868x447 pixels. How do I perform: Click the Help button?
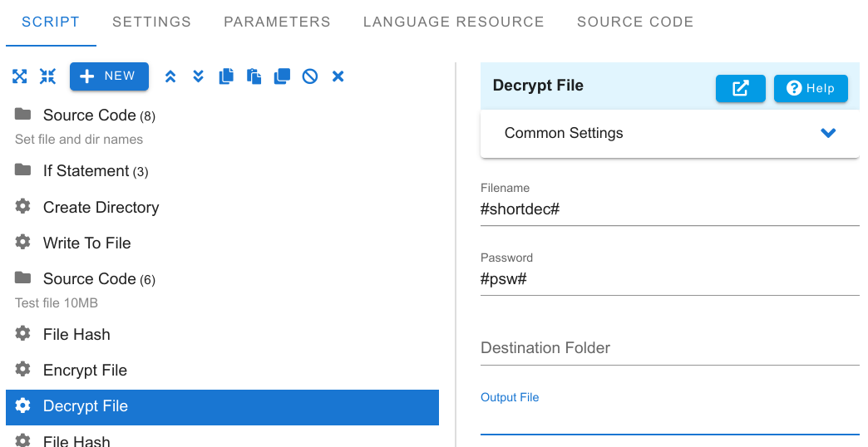(x=811, y=89)
